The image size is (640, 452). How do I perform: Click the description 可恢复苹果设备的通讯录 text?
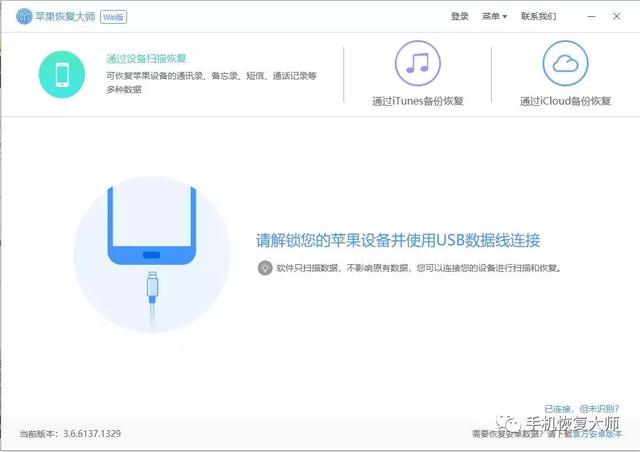click(x=211, y=82)
